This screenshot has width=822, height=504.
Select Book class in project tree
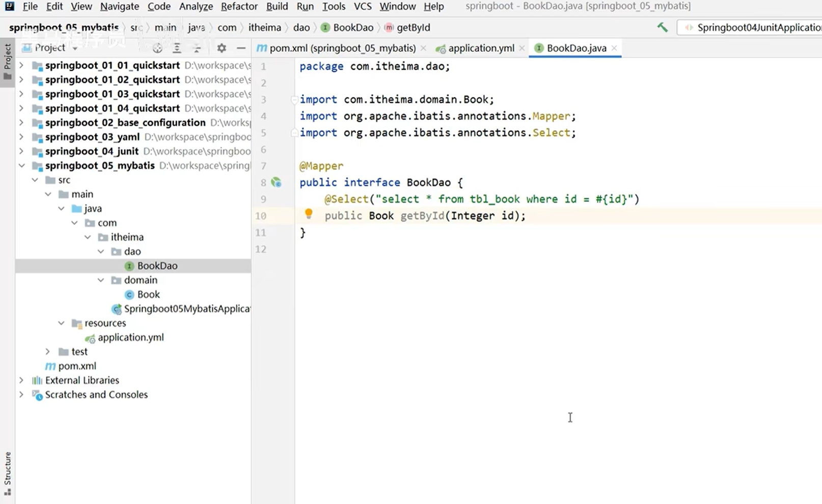148,294
